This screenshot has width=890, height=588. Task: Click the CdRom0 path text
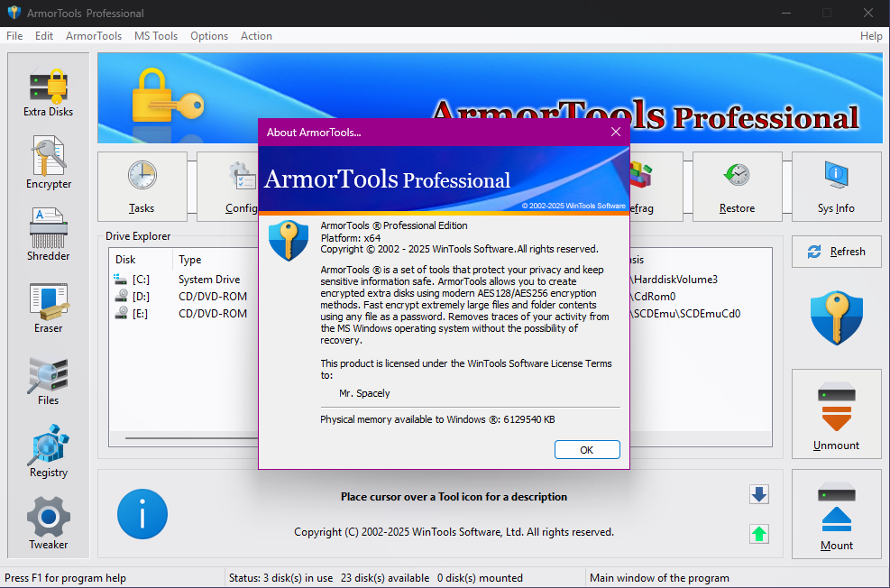655,297
